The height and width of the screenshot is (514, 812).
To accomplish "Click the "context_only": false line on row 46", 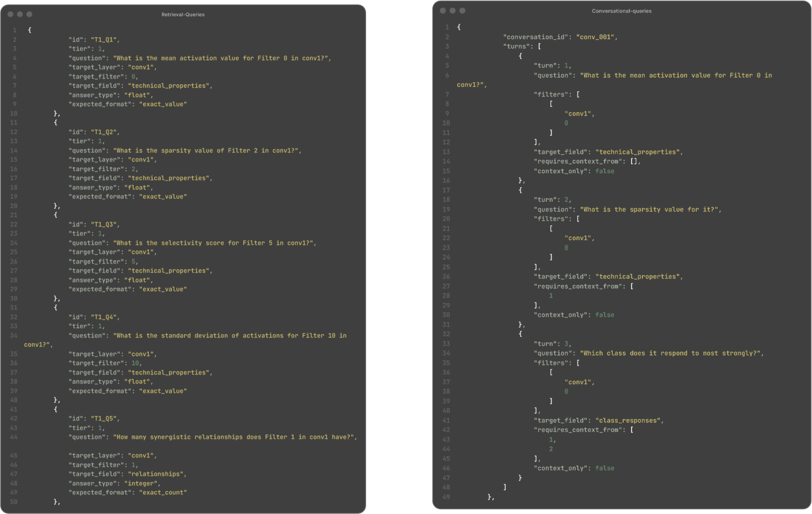I will point(574,468).
